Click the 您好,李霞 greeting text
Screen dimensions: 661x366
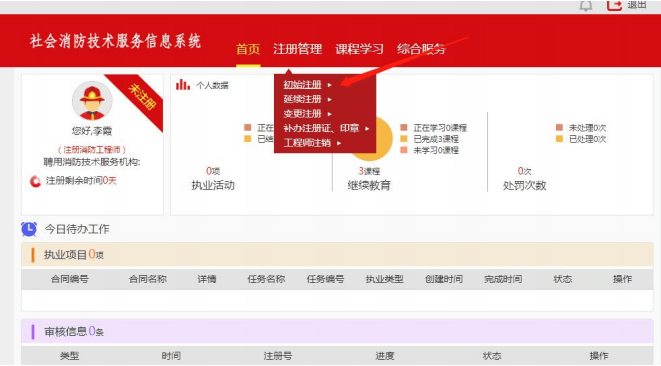point(92,131)
